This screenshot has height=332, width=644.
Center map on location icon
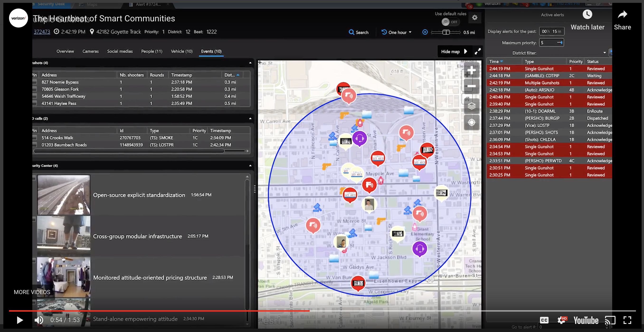[x=472, y=122]
